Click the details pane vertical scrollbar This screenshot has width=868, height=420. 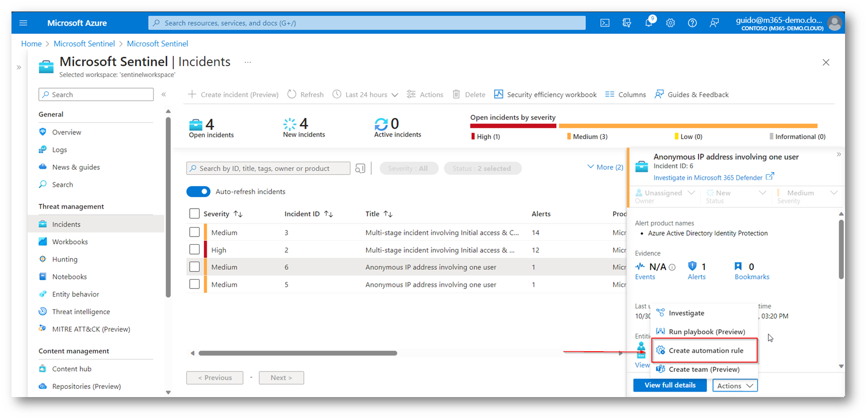pos(841,249)
